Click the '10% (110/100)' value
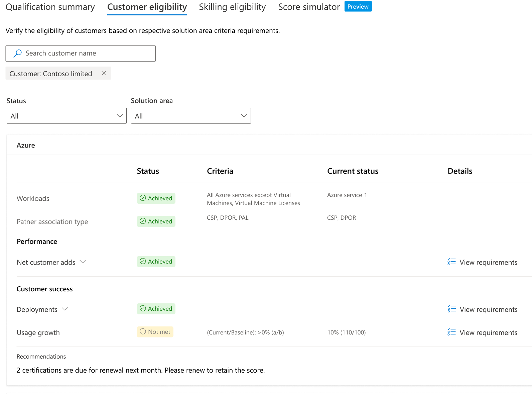The height and width of the screenshot is (394, 532). pos(347,332)
